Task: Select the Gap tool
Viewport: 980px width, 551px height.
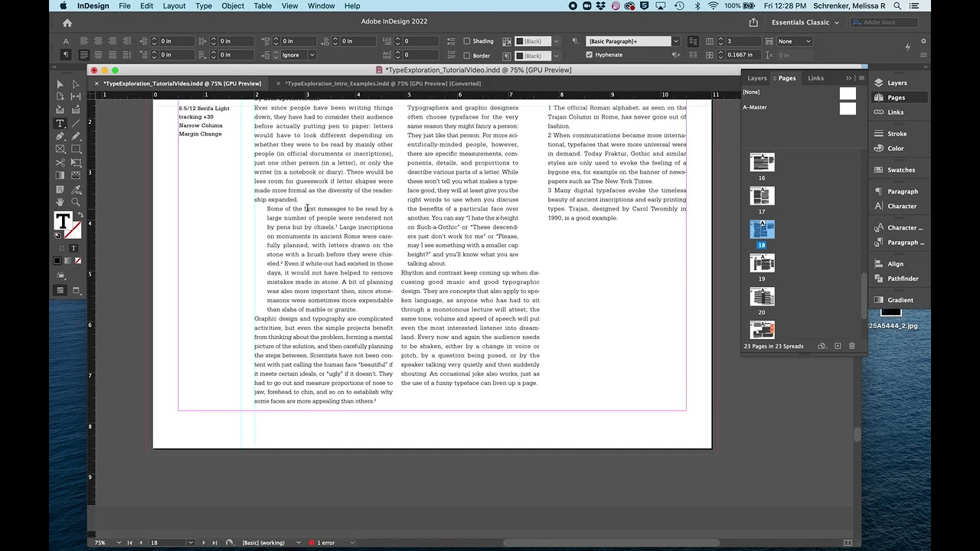Action: click(x=75, y=96)
